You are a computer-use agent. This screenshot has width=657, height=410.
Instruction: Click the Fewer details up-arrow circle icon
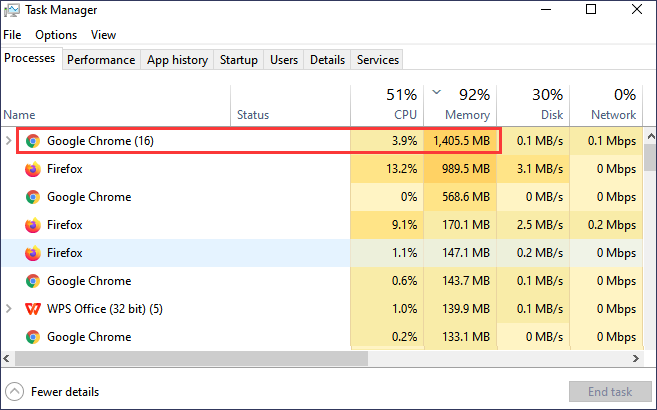15,392
